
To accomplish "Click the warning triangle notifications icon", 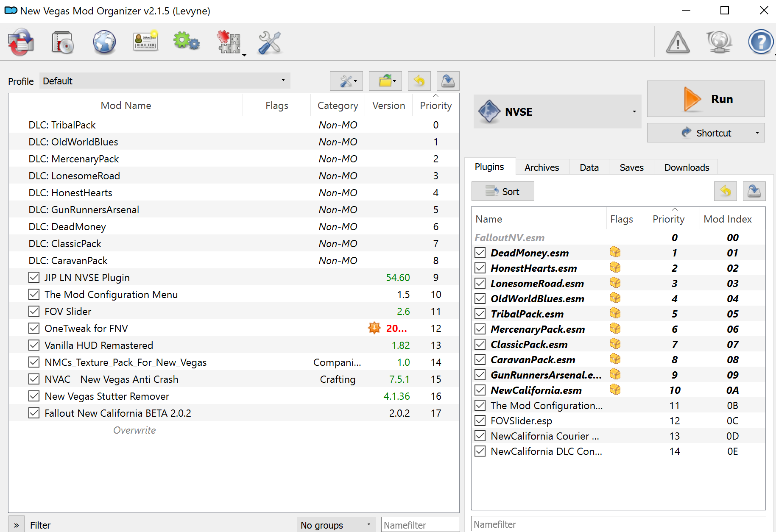I will (678, 42).
